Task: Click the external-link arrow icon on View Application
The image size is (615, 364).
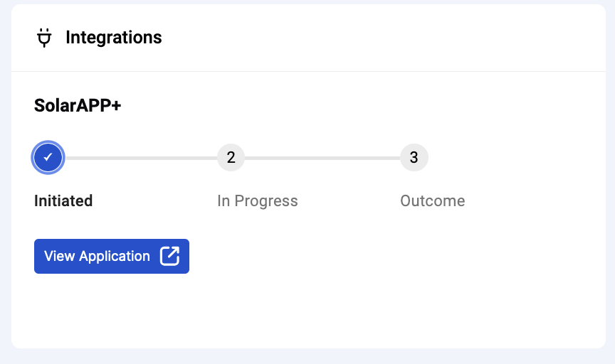Action: 170,256
